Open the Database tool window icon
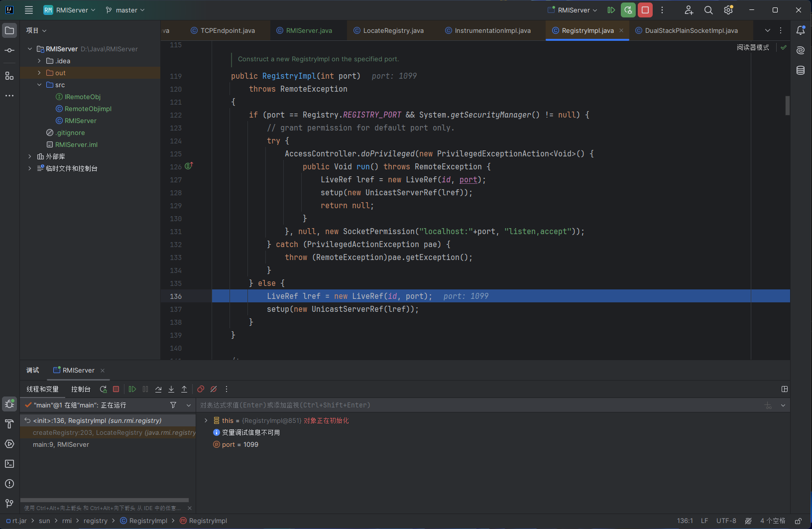 point(801,70)
